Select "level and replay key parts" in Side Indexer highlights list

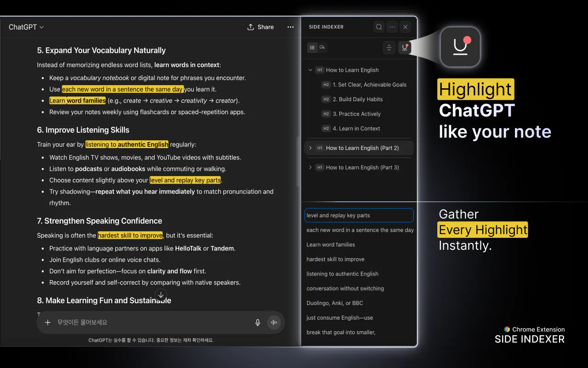(x=359, y=215)
